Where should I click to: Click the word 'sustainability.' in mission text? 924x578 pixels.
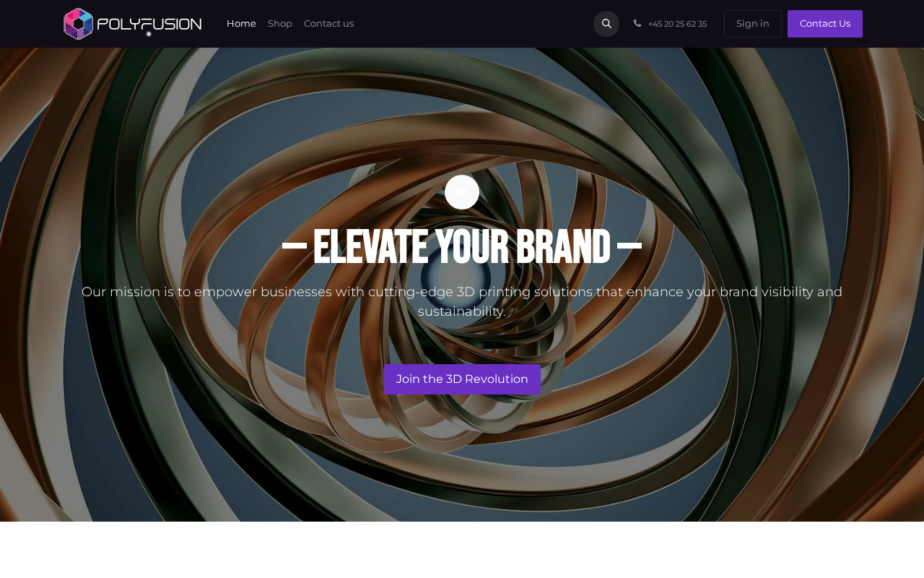[462, 311]
